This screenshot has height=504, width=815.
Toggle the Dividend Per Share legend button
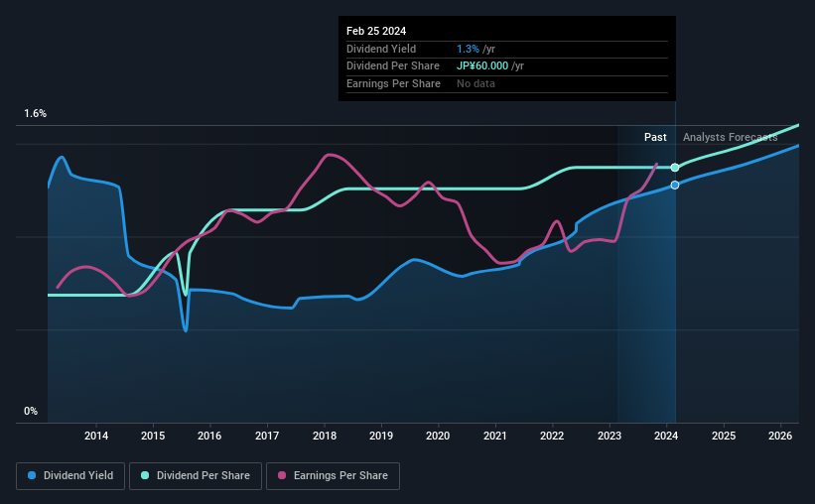tap(196, 476)
